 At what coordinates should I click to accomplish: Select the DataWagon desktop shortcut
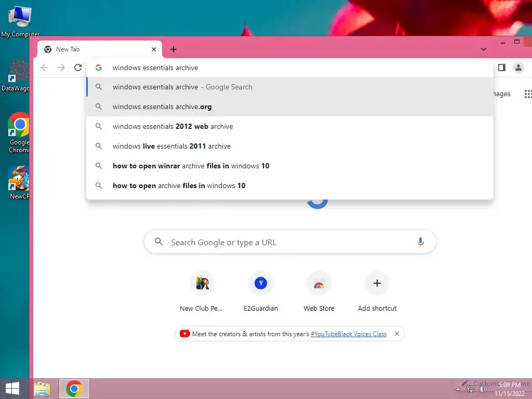pyautogui.click(x=16, y=75)
